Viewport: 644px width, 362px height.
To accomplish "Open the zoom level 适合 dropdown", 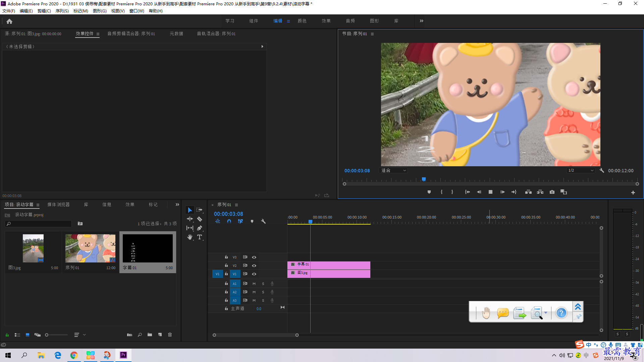I will point(393,170).
